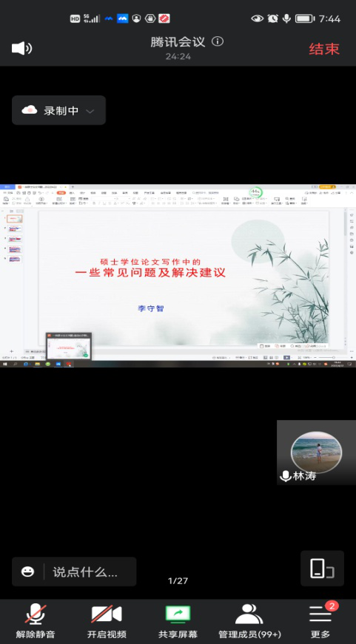Image resolution: width=356 pixels, height=644 pixels.
Task: Open 管理成员(99+) participants list
Action: pyautogui.click(x=249, y=621)
